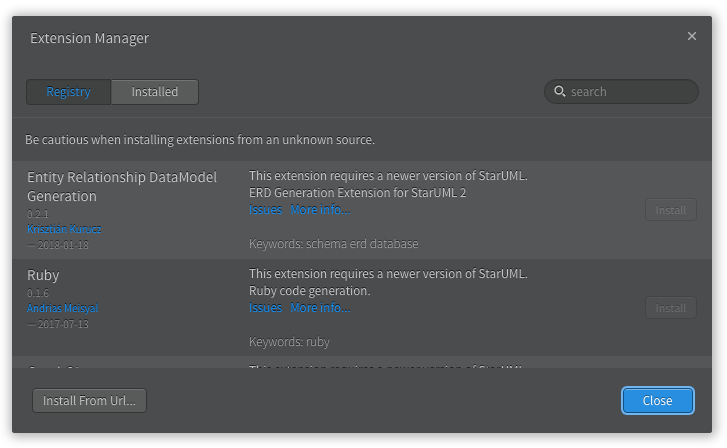727x448 pixels.
Task: Select the Entity Relationship DataModel Generation title
Action: [121, 187]
